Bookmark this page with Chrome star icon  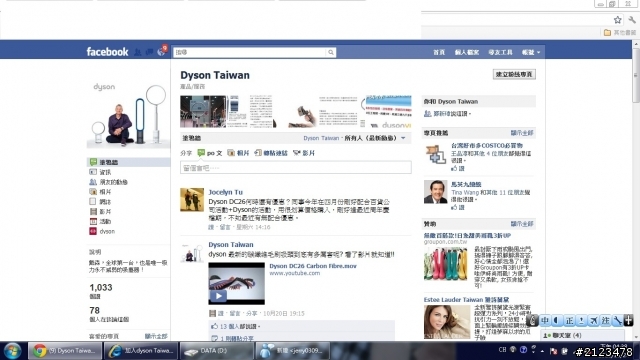coord(618,20)
